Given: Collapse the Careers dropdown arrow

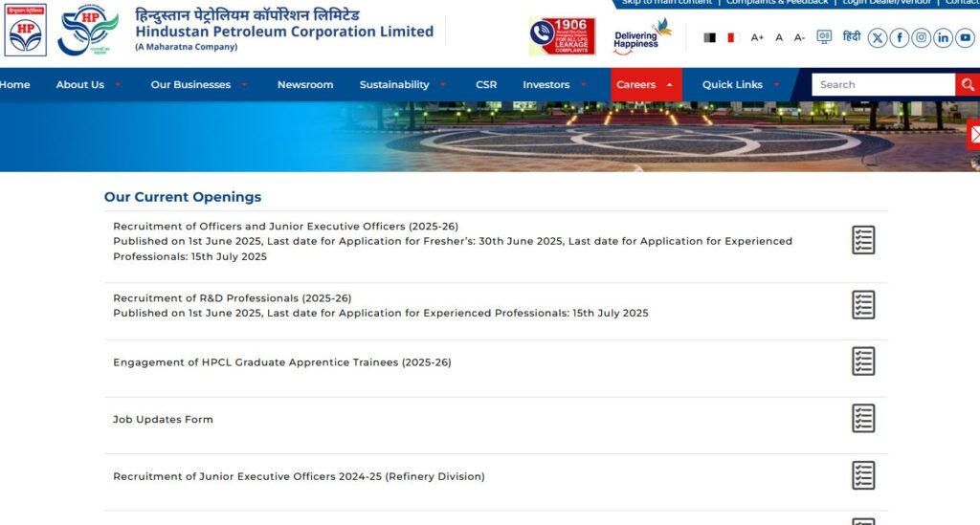Looking at the screenshot, I should [669, 84].
